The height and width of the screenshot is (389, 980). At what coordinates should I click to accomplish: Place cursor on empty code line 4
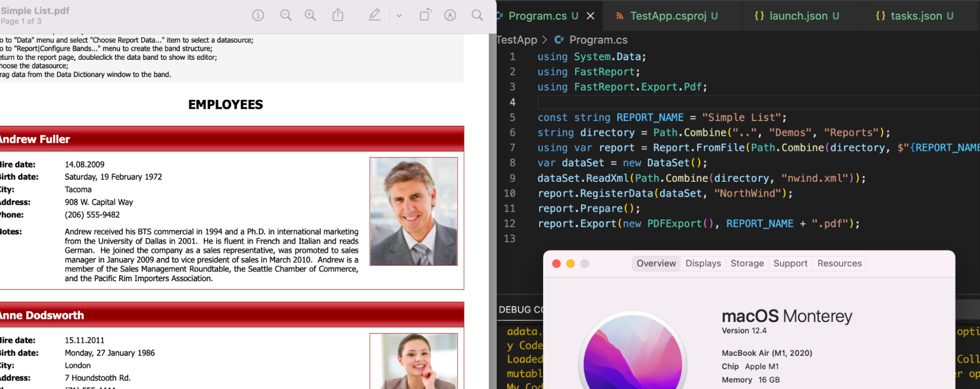tap(758, 102)
